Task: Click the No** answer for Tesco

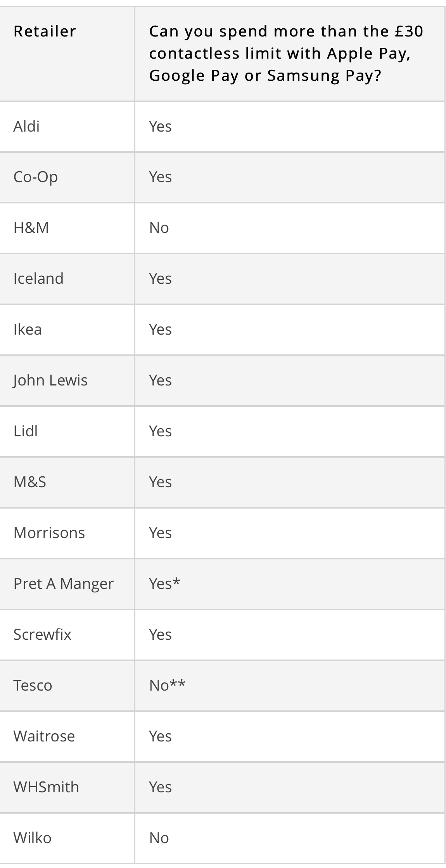Action: coord(167,685)
